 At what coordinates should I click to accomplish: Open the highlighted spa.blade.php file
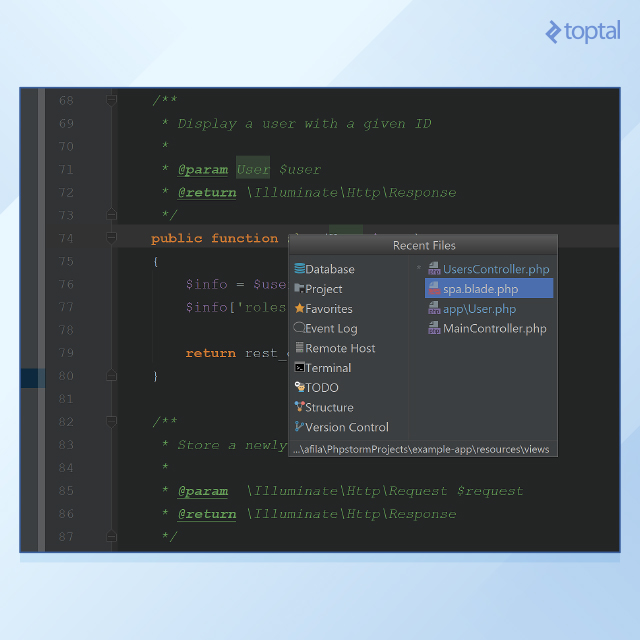click(480, 289)
